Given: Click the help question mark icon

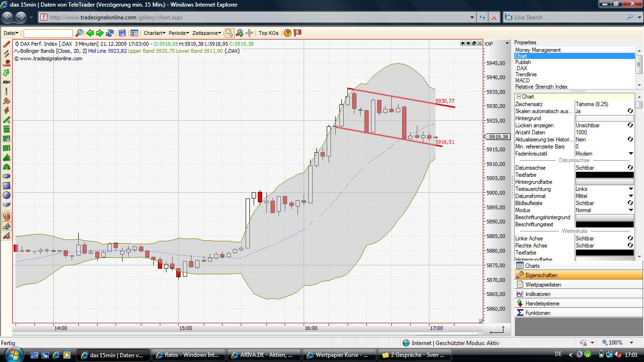Looking at the screenshot, I should pyautogui.click(x=288, y=33).
